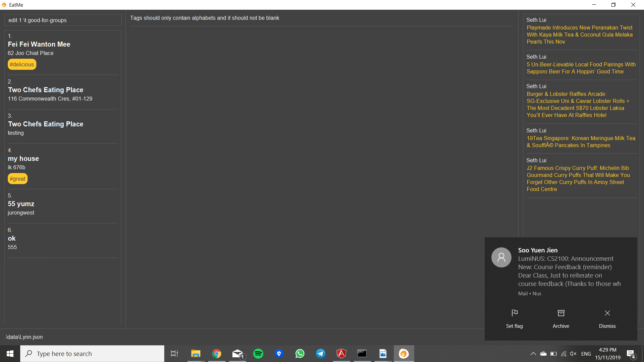
Task: Open J2 Famous Crispy Curry Puff article
Action: [x=578, y=179]
